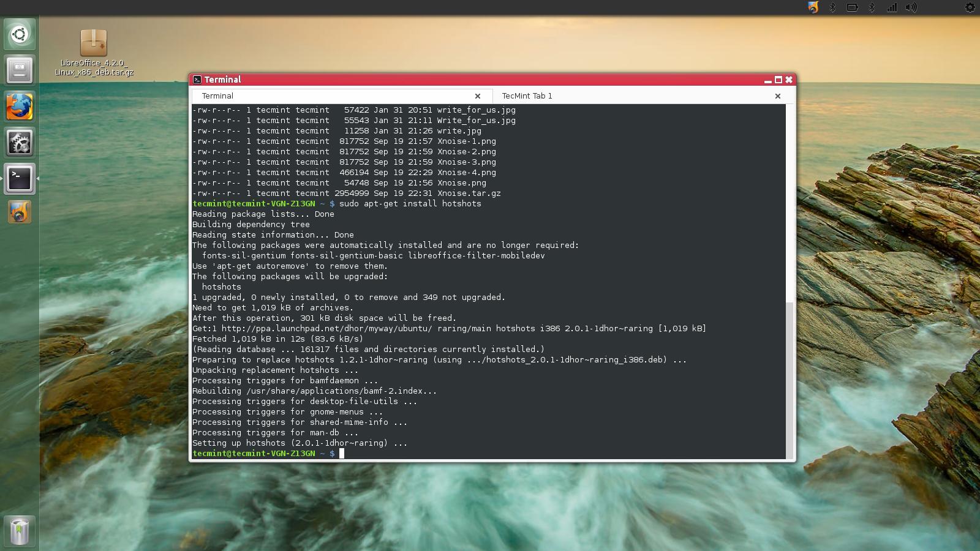The height and width of the screenshot is (551, 980).
Task: Click the network signal strength indicator
Action: [x=892, y=7]
